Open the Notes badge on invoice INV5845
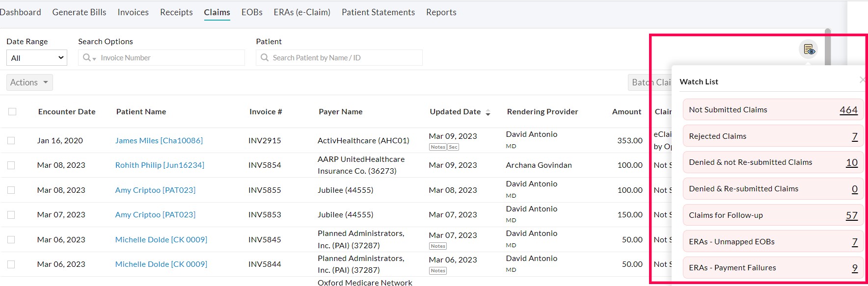 437,246
